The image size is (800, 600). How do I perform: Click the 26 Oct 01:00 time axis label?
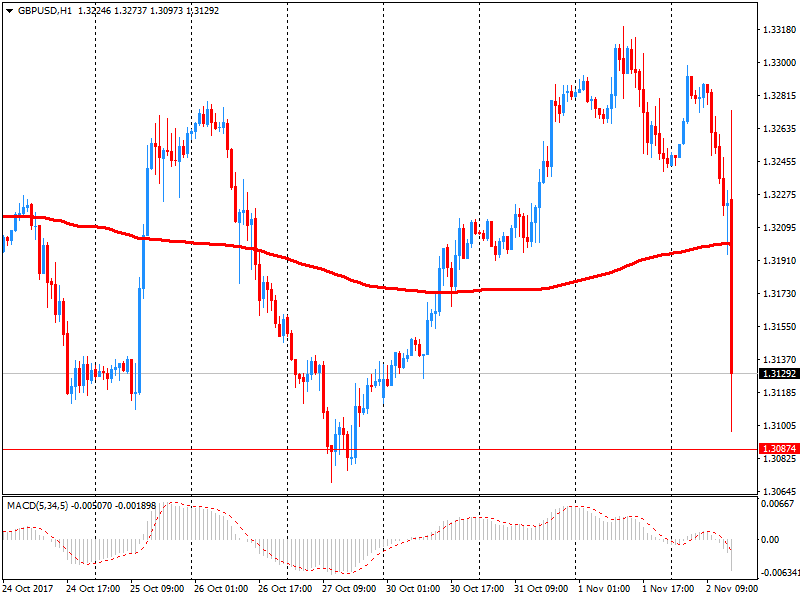(x=221, y=588)
